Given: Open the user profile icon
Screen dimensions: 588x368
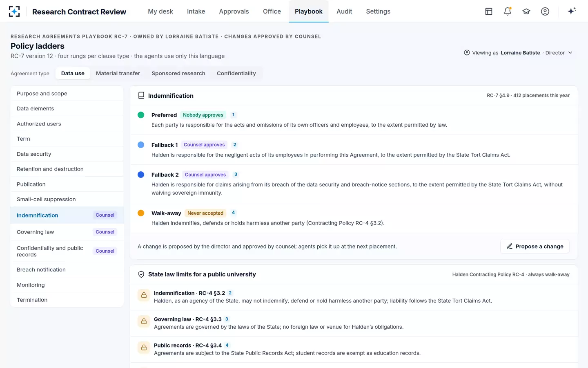Looking at the screenshot, I should coord(545,11).
